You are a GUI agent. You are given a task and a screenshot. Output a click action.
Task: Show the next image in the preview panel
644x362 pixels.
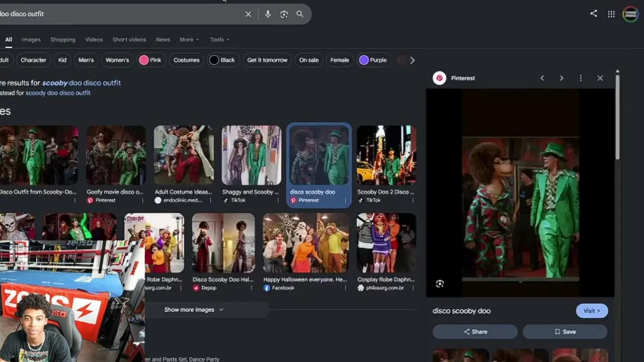pyautogui.click(x=561, y=78)
